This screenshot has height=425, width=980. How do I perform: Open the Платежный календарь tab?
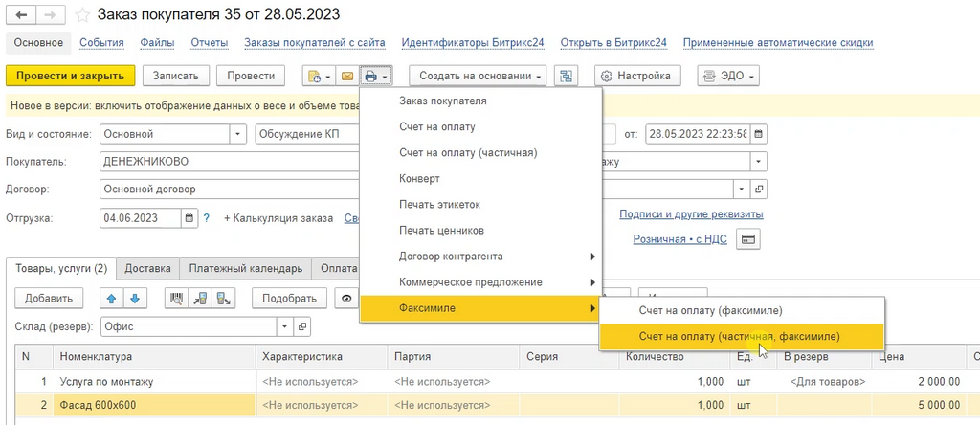(x=246, y=269)
